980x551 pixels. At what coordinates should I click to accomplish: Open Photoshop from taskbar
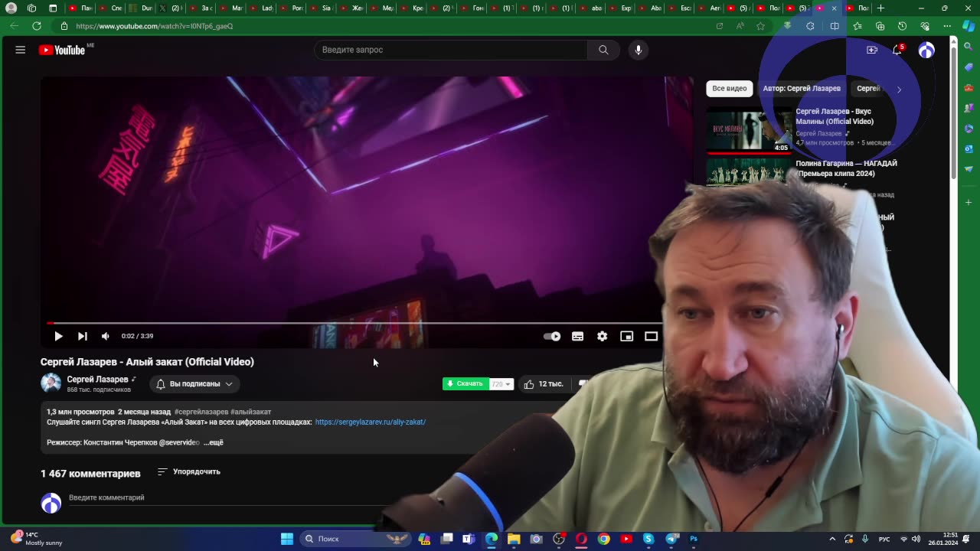tap(694, 539)
